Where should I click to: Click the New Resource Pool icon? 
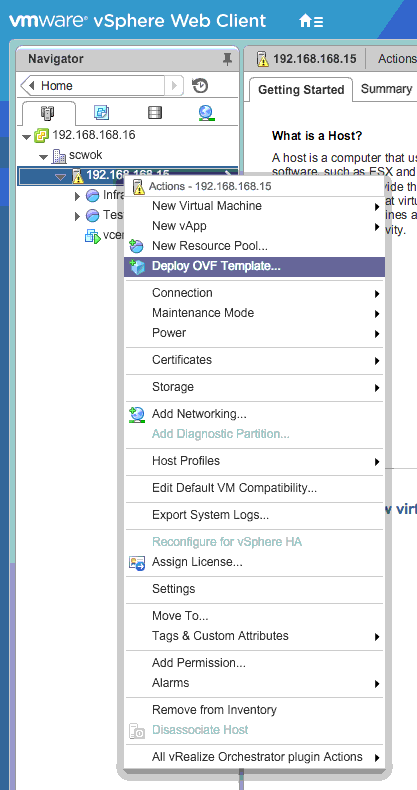136,246
